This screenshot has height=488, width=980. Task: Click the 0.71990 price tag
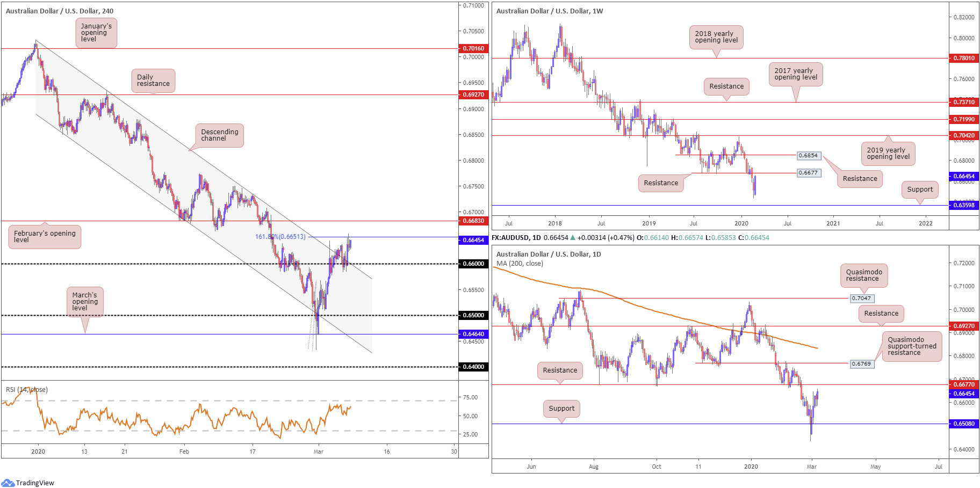(x=964, y=119)
